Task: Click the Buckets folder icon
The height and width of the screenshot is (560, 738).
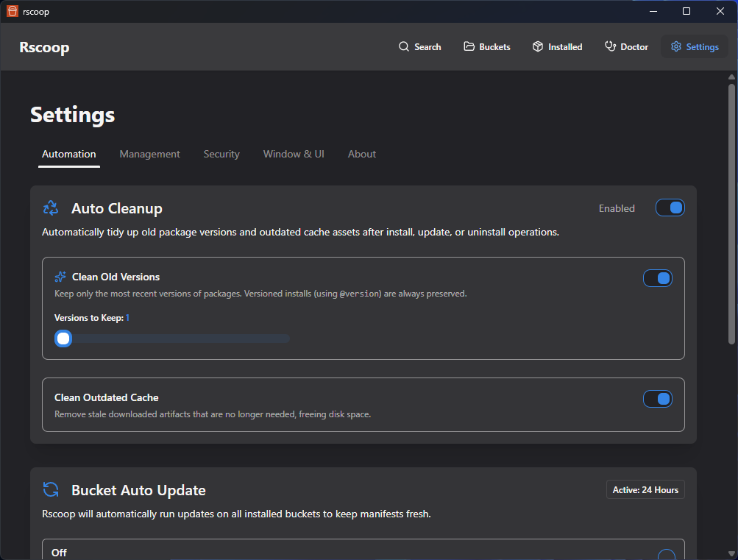Action: [469, 46]
